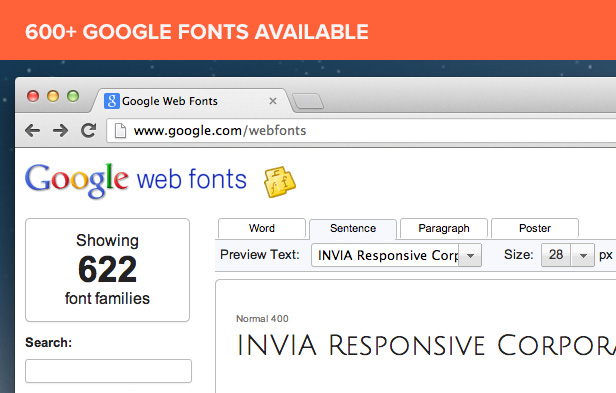The height and width of the screenshot is (393, 616).
Task: Click the Google logo
Action: (77, 180)
